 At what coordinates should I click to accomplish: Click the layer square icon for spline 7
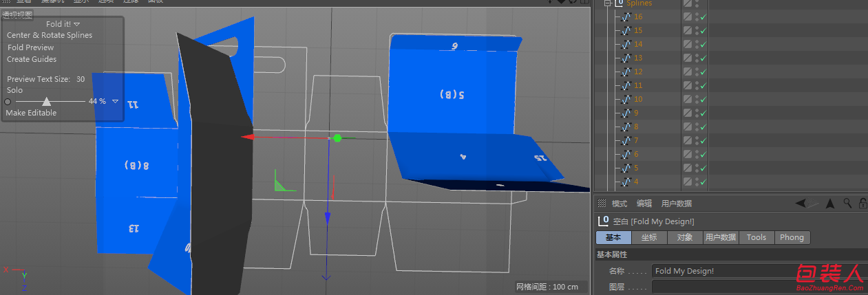687,141
